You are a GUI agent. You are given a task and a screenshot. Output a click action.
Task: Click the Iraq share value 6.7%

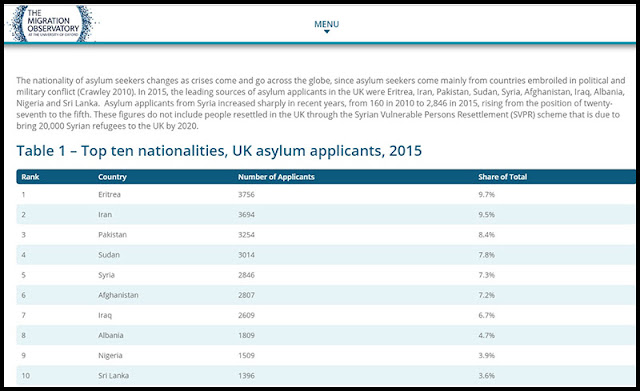tap(487, 315)
